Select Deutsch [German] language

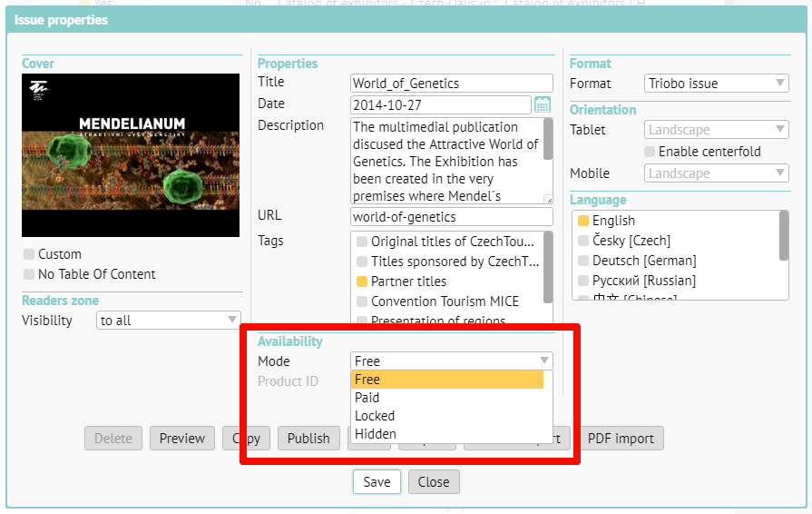[631, 261]
